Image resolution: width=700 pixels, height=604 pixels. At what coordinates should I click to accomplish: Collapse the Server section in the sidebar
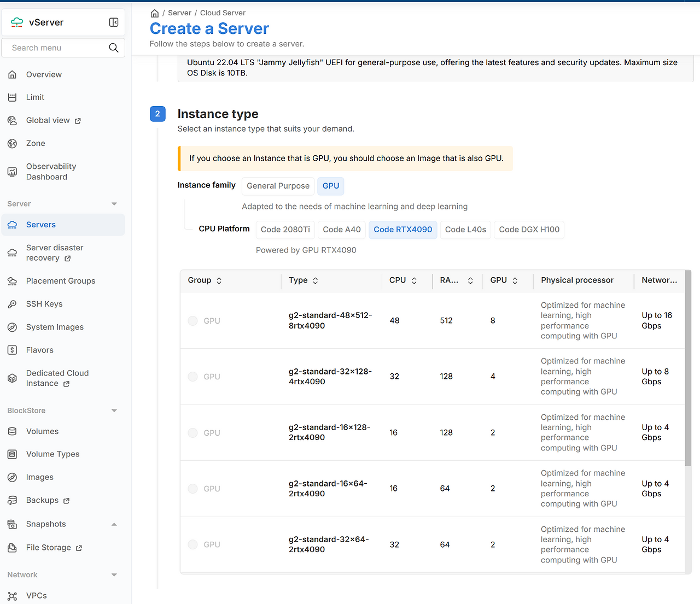pos(114,204)
